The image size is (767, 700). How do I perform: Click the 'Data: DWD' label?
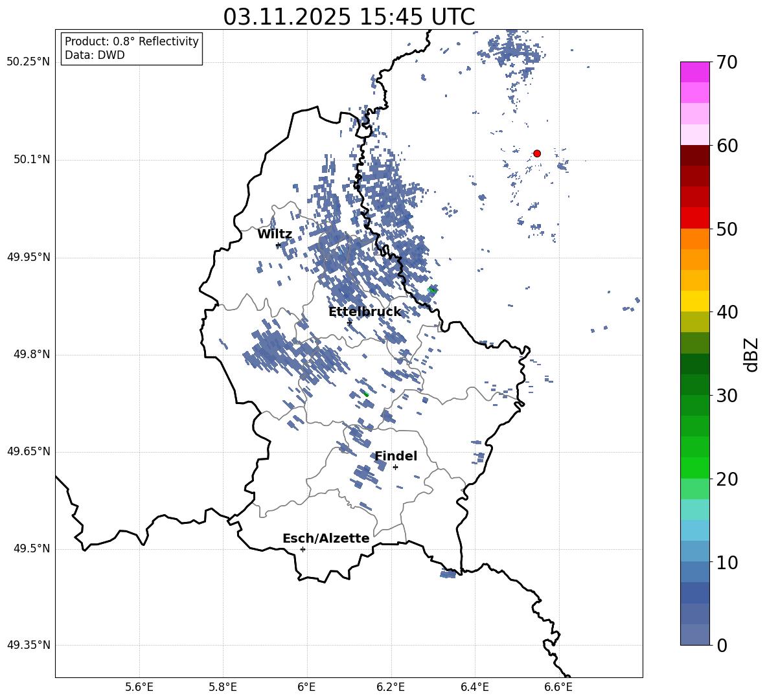click(95, 55)
